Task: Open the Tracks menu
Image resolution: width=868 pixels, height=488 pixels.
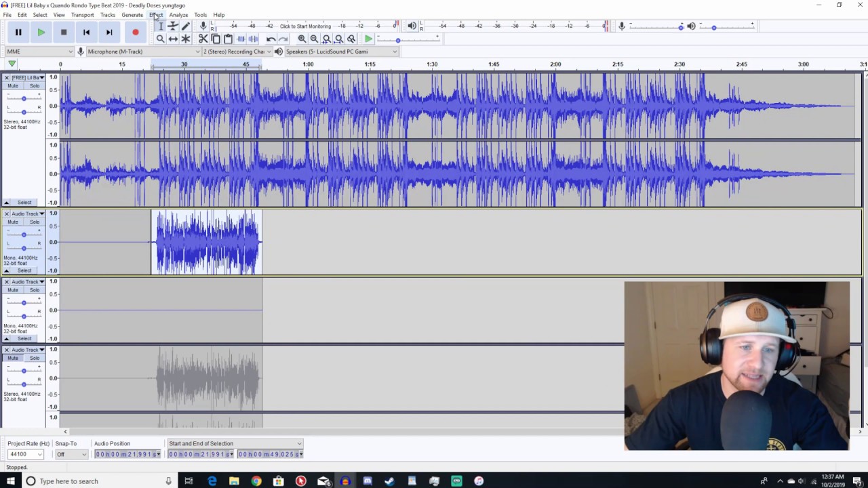Action: coord(108,15)
